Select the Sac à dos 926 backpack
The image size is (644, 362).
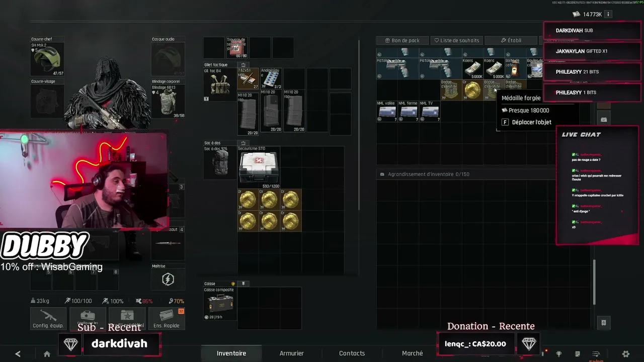point(220,162)
